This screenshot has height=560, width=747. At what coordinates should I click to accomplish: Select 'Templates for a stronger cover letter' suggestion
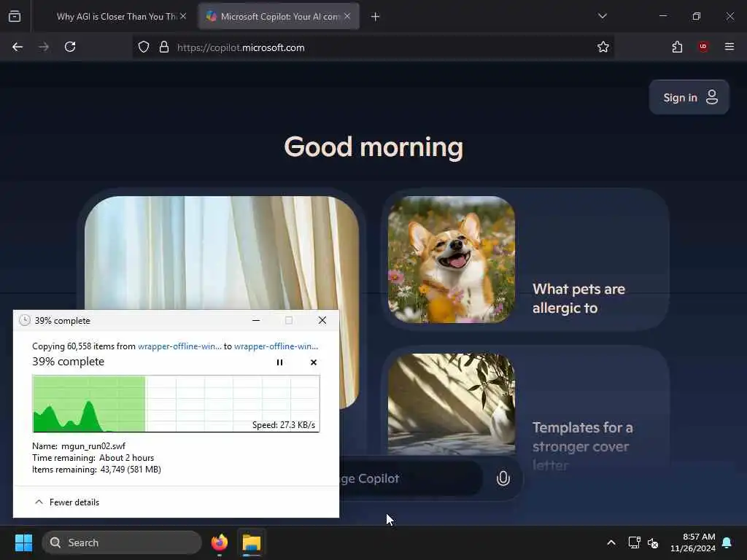point(583,446)
